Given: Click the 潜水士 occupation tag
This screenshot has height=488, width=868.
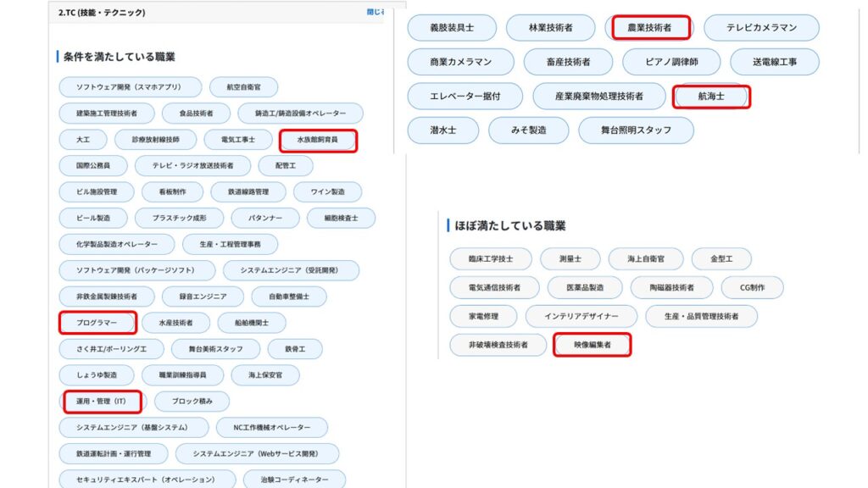Looking at the screenshot, I should (x=443, y=130).
